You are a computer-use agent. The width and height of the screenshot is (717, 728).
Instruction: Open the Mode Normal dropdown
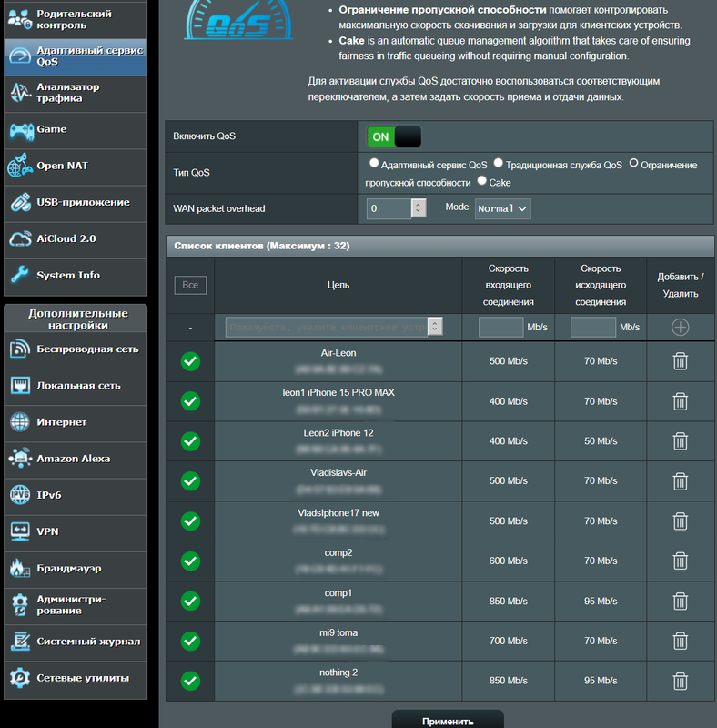(502, 208)
